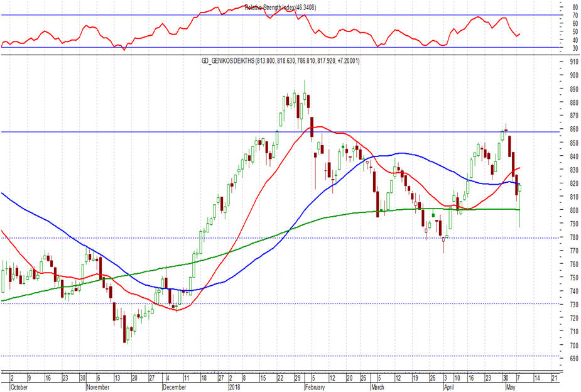Image resolution: width=581 pixels, height=392 pixels.
Task: Click the 750 price axis label
Action: (575, 278)
